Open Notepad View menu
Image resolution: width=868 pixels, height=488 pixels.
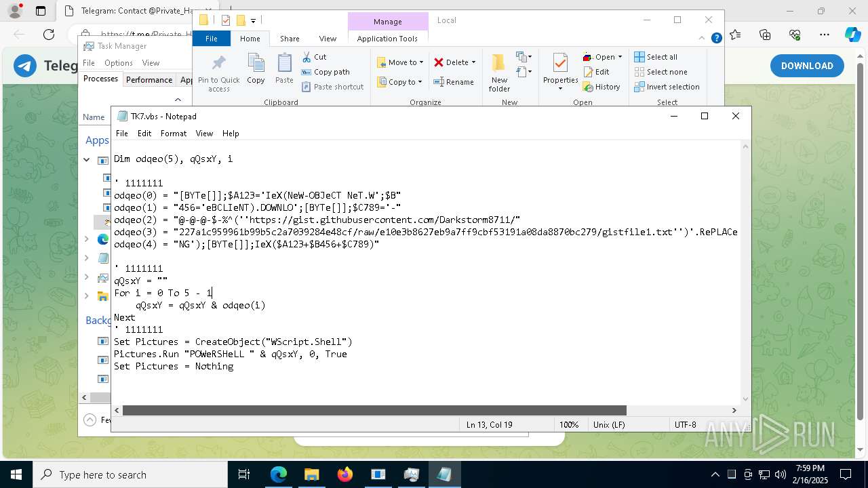[x=204, y=134]
